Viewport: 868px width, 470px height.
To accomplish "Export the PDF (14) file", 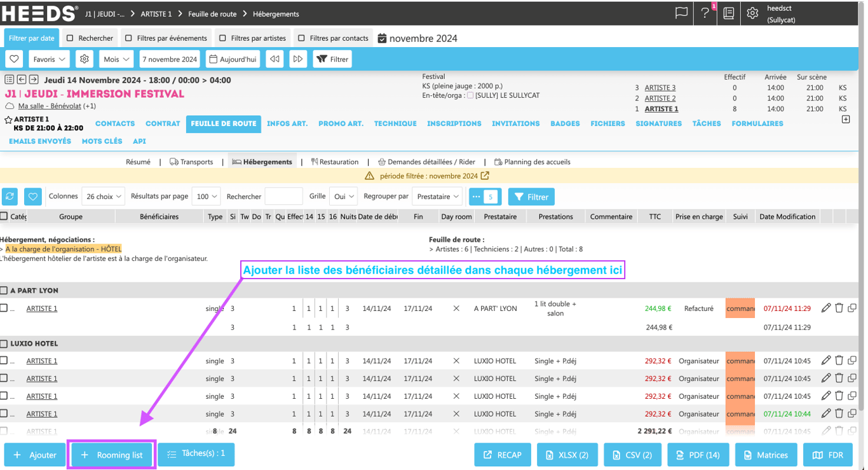I will click(x=697, y=455).
